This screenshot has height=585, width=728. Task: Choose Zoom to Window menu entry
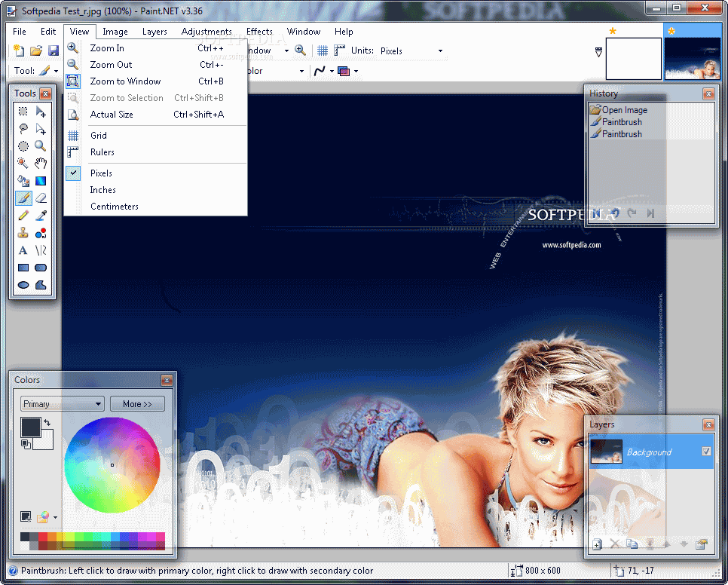click(155, 81)
